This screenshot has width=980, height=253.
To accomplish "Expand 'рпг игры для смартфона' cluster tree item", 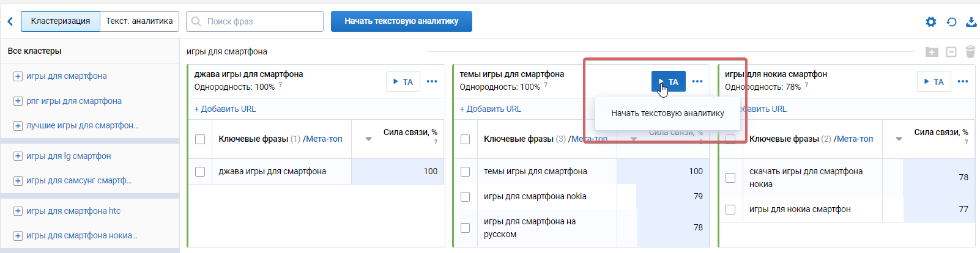I will [x=18, y=101].
